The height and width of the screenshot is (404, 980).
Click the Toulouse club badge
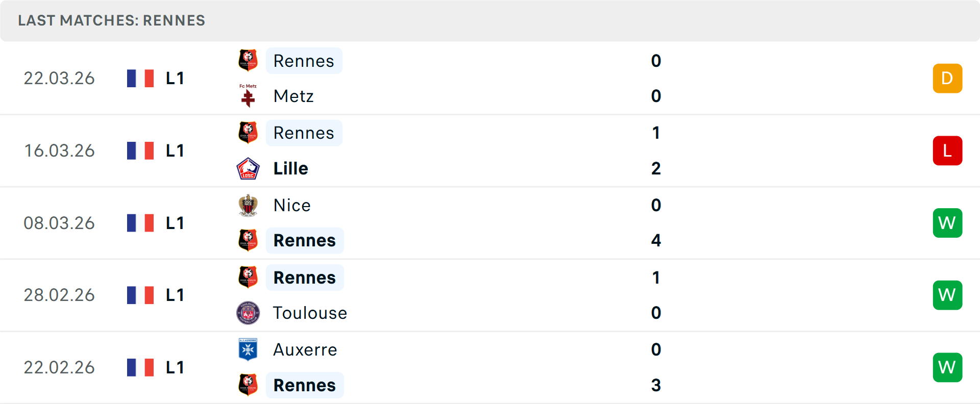tap(248, 313)
